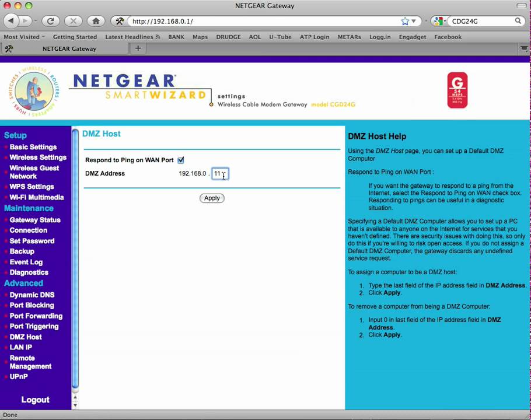Image resolution: width=531 pixels, height=420 pixels.
Task: Open the browser home page icon
Action: [x=96, y=21]
